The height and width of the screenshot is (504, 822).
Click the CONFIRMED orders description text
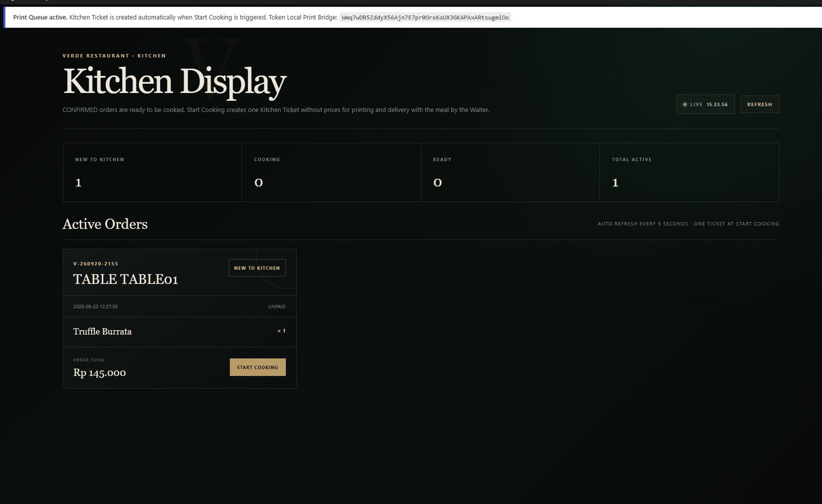pos(276,110)
